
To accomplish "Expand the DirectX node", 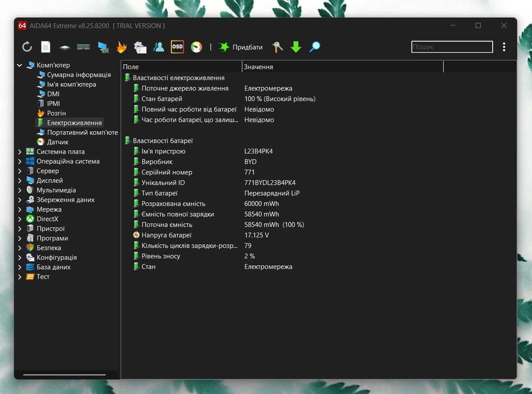I will (x=20, y=219).
